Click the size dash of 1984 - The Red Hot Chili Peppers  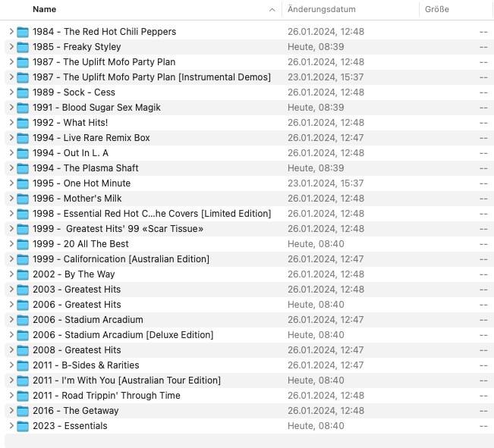click(x=483, y=32)
